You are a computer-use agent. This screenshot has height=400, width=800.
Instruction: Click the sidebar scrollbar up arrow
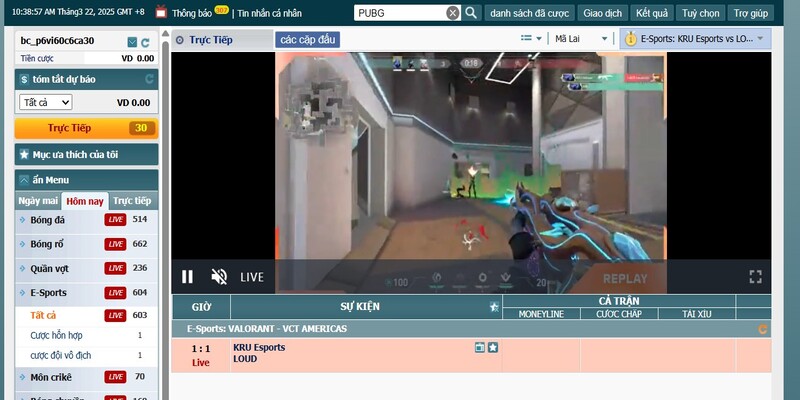pyautogui.click(x=165, y=34)
